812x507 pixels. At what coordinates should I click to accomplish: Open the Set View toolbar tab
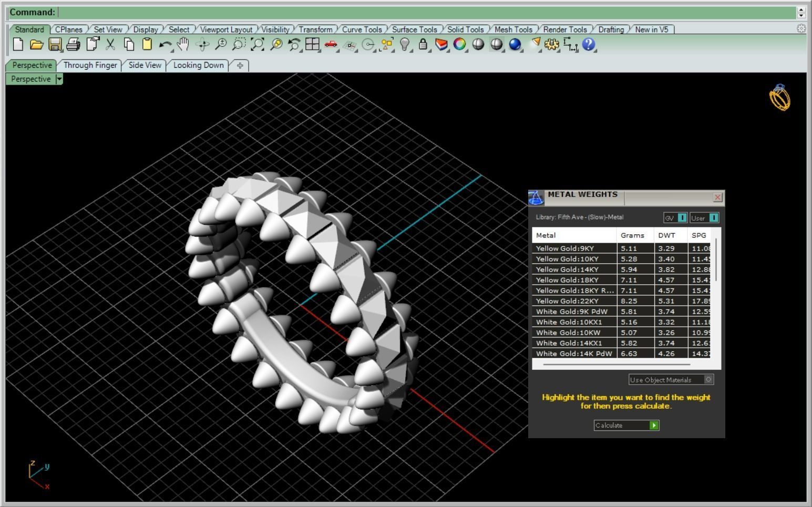point(108,29)
